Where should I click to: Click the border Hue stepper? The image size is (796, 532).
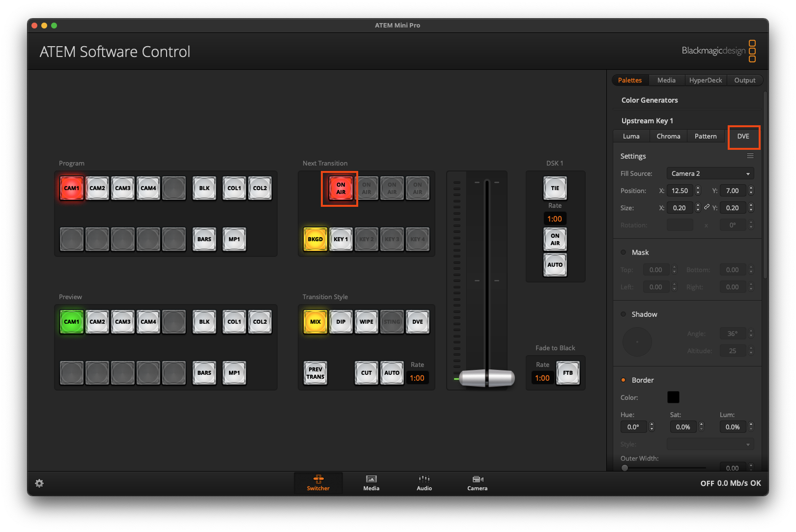point(652,427)
